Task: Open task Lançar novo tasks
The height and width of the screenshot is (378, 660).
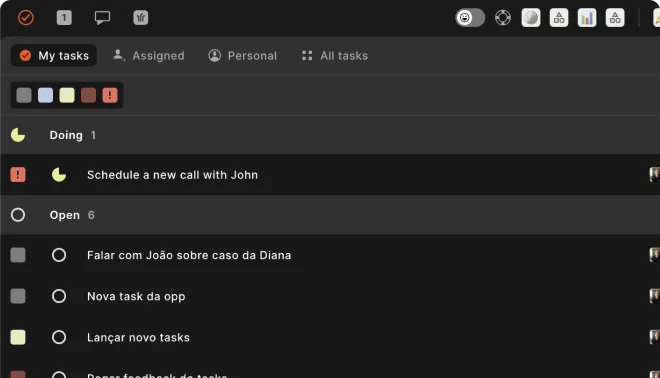Action: click(138, 338)
